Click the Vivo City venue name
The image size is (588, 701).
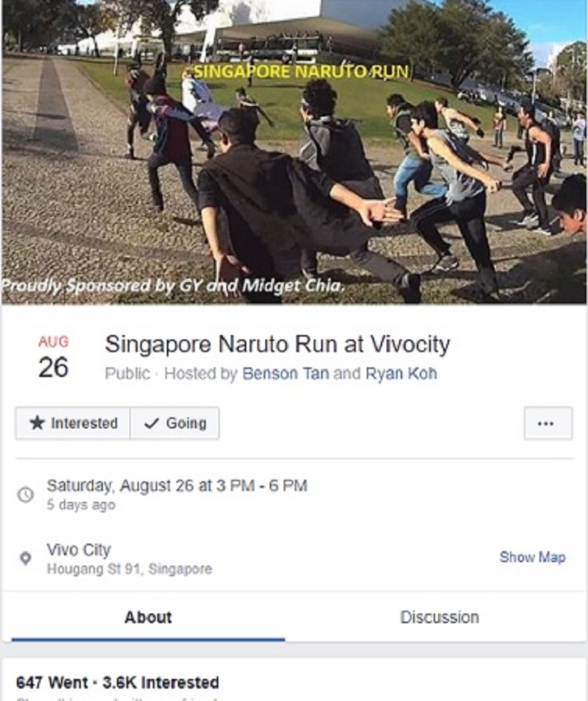(x=79, y=550)
